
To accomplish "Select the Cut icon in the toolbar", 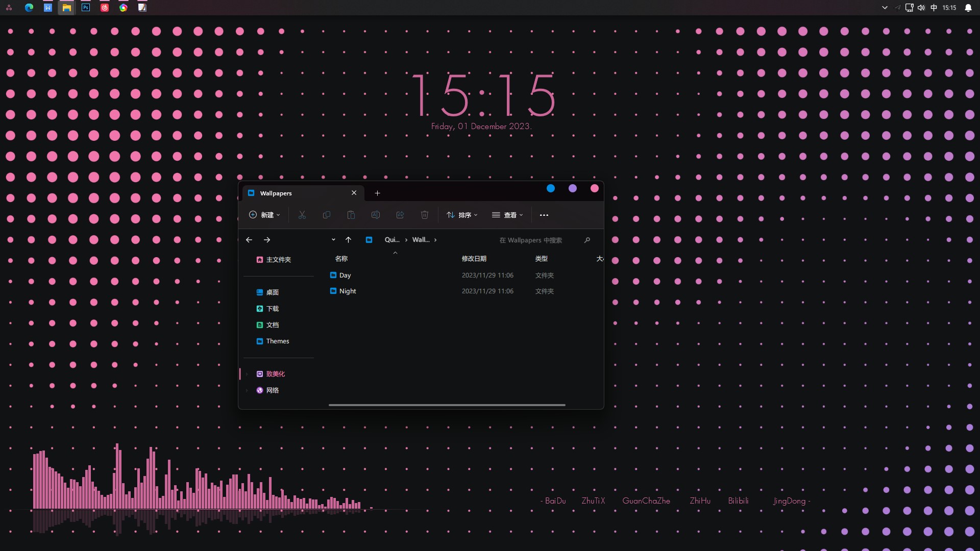I will (302, 215).
